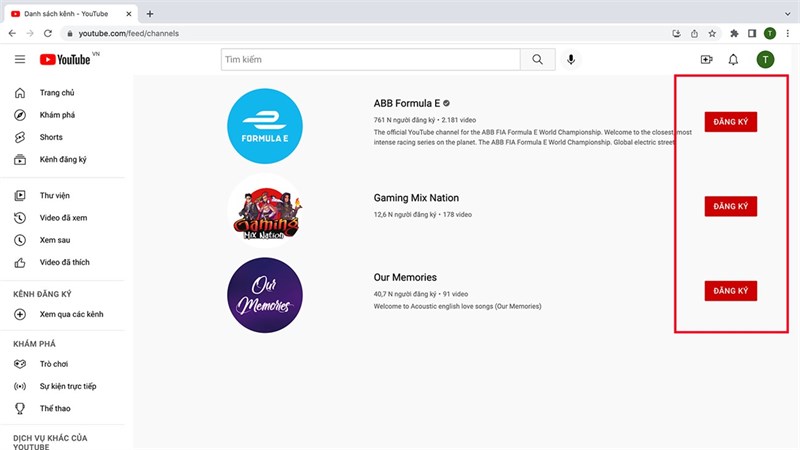Click the browser forward arrow
Screen dimensions: 800x450
(30, 33)
